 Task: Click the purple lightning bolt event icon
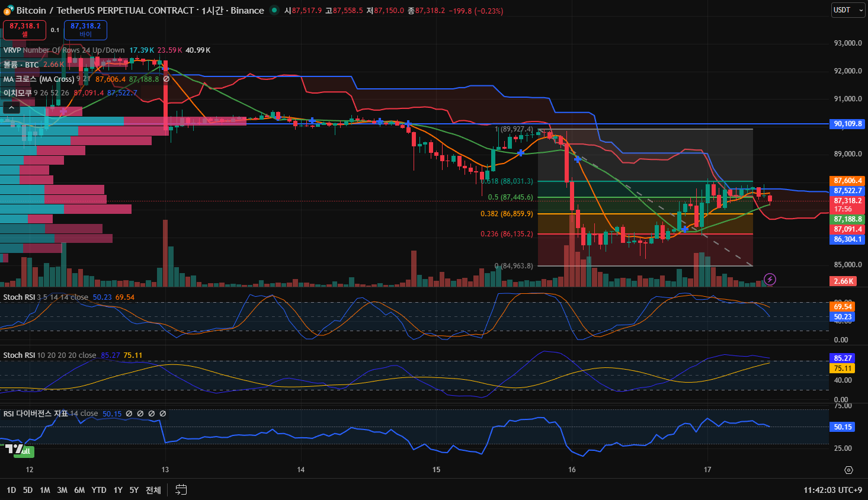tap(770, 279)
